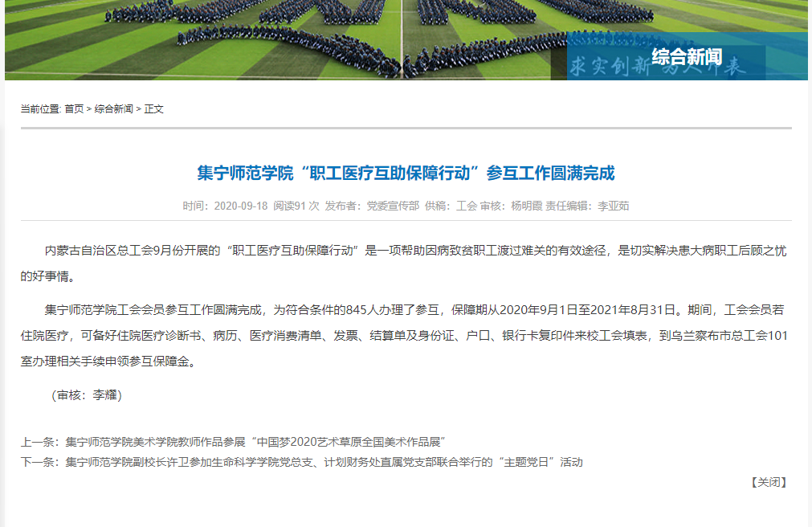Click the publish date 2020-09-18
This screenshot has width=812, height=527.
[240, 206]
